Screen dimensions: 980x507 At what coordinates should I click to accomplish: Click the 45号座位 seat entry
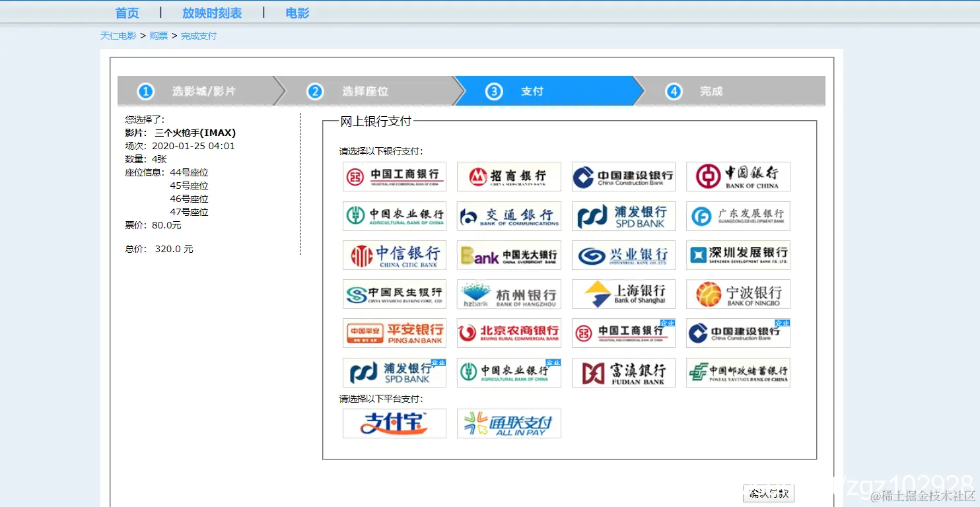190,186
